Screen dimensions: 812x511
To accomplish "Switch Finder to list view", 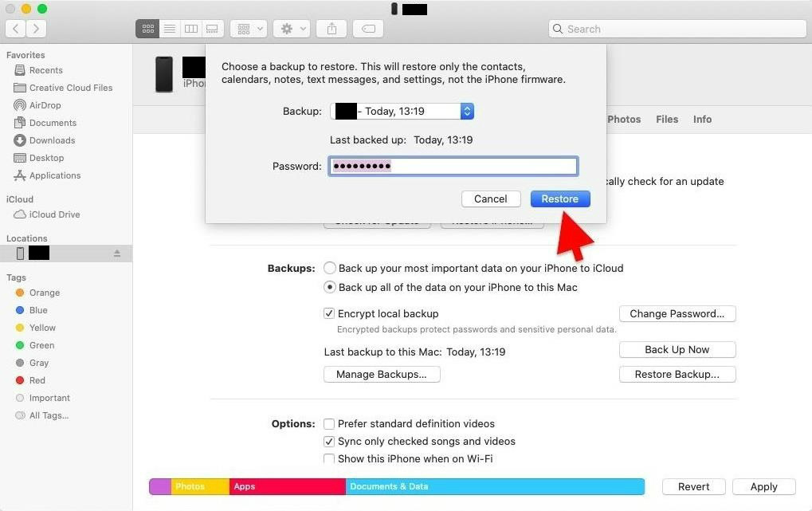I will pyautogui.click(x=169, y=29).
